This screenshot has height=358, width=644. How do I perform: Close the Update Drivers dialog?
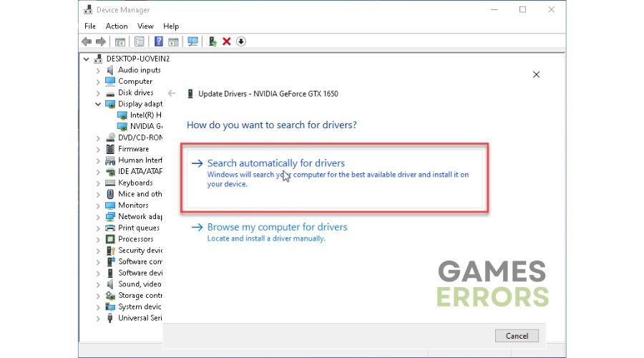[536, 74]
